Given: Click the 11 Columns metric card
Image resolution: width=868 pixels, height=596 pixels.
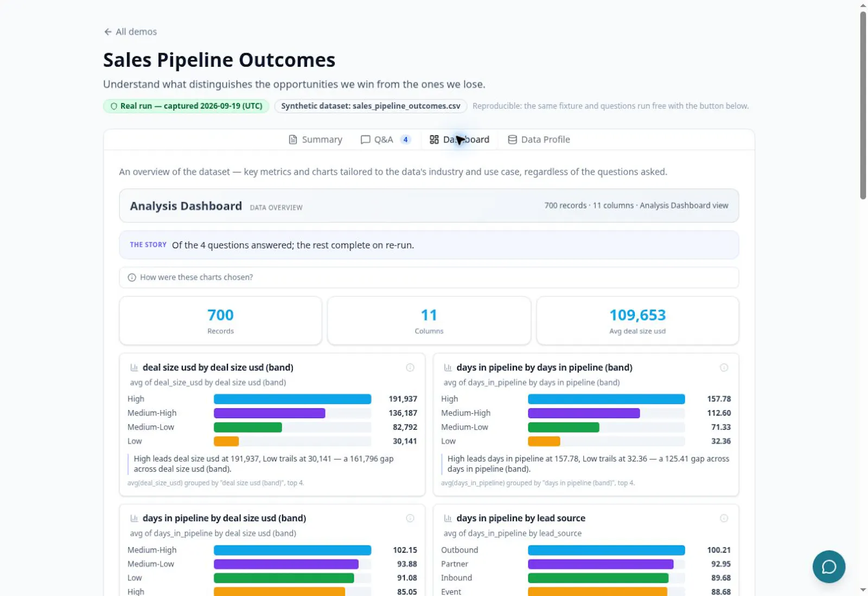Looking at the screenshot, I should pos(429,321).
